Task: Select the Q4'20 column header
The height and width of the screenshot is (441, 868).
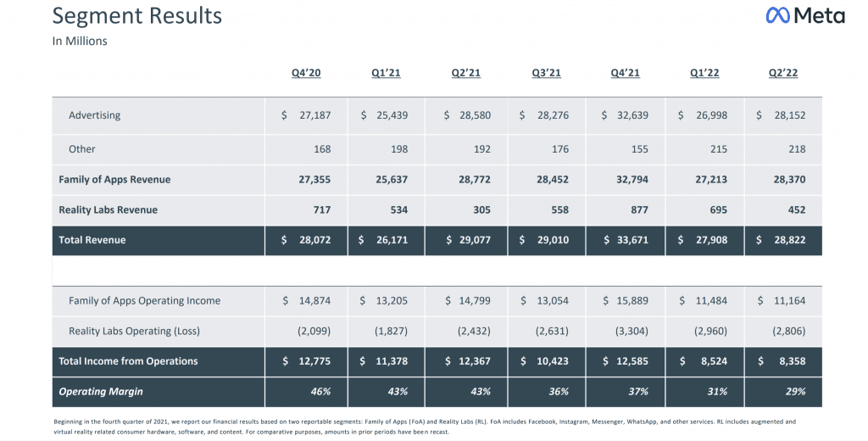Action: pos(306,73)
